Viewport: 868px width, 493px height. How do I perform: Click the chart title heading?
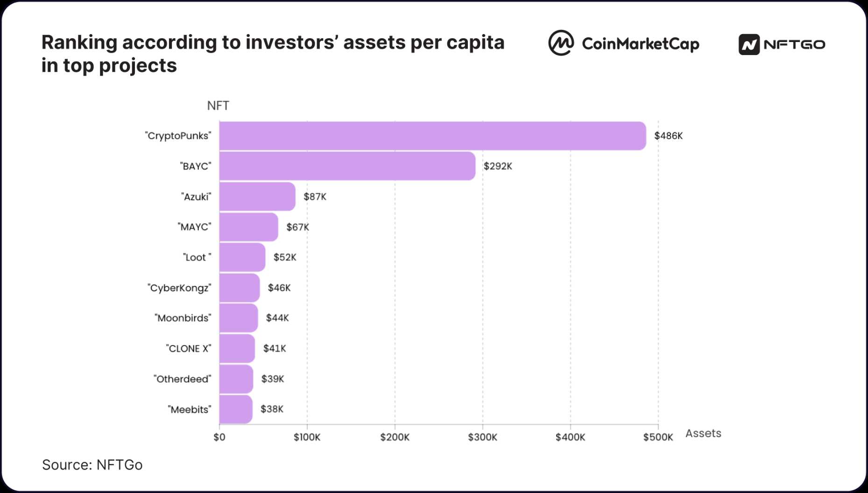(273, 54)
